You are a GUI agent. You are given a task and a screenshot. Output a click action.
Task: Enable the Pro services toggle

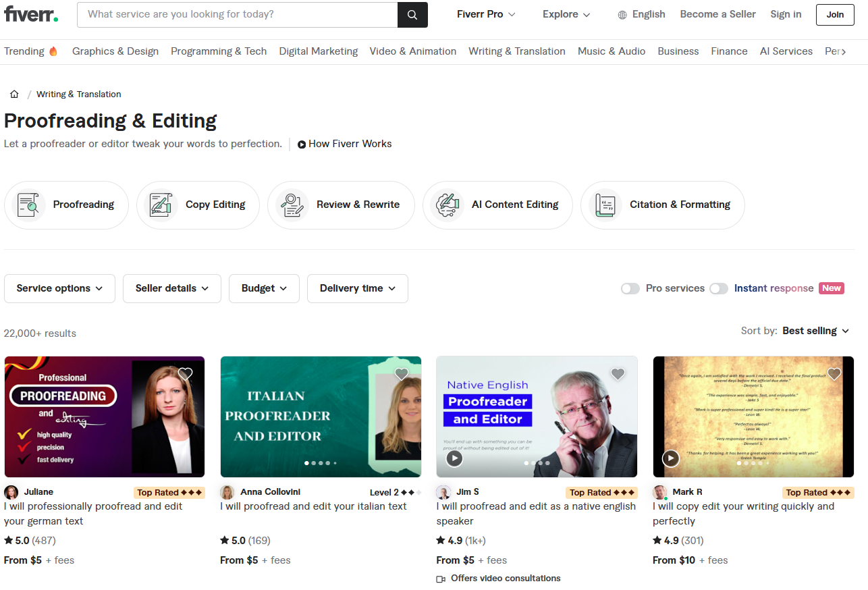pyautogui.click(x=630, y=288)
